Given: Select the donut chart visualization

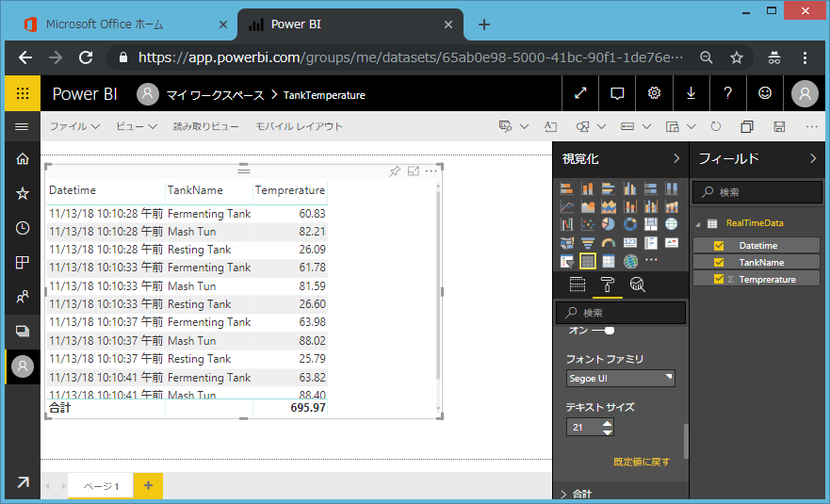Looking at the screenshot, I should click(x=630, y=224).
